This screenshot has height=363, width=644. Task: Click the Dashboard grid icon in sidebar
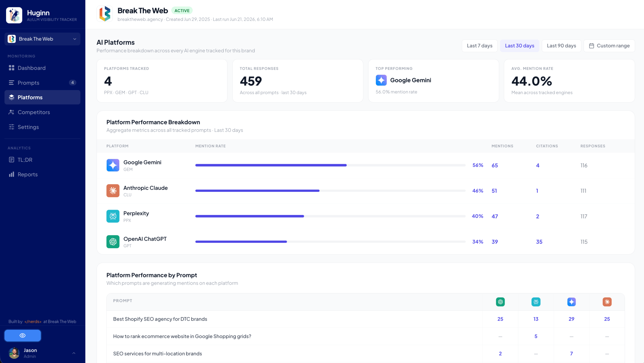click(x=11, y=68)
